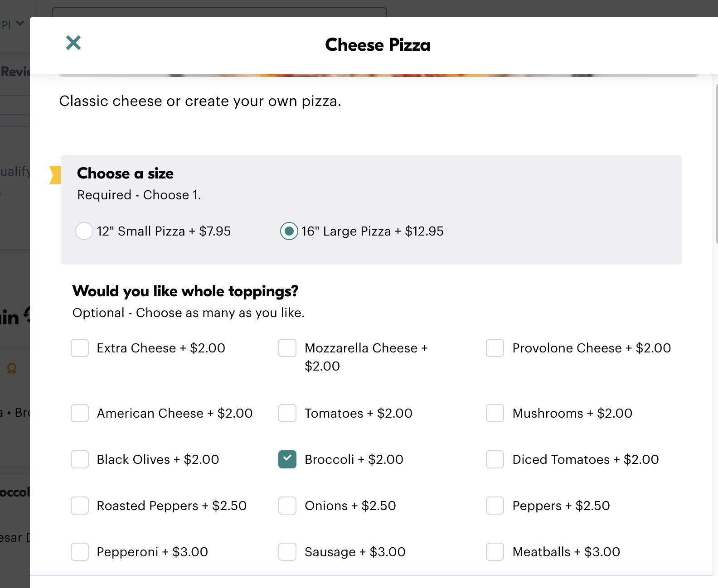Select Peppers for $2.50
This screenshot has height=588, width=718.
click(x=495, y=506)
